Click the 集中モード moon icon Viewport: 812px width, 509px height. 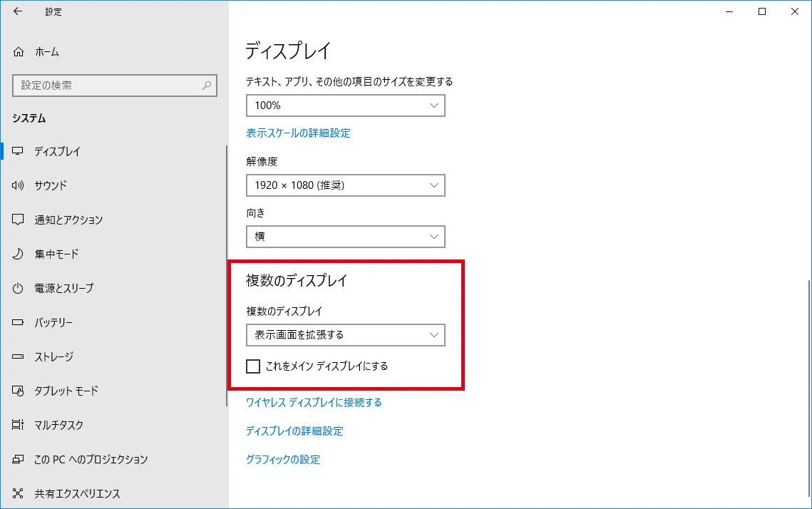coord(18,254)
